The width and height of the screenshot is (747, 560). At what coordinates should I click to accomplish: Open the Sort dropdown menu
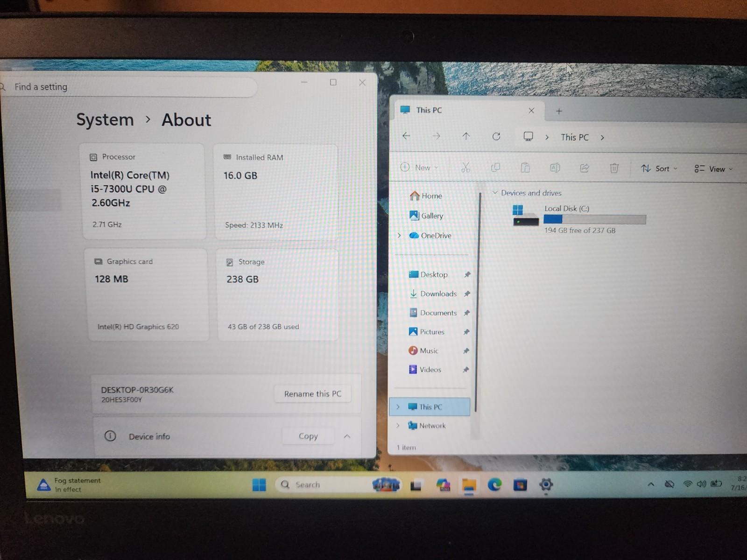pos(659,168)
